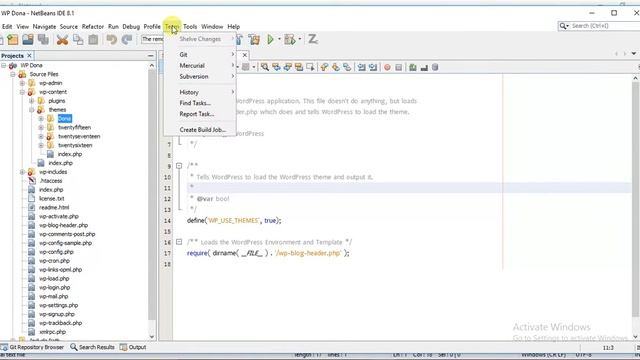Click the Search (Ctrl+I) field
This screenshot has height=360, width=640.
pos(599,26)
